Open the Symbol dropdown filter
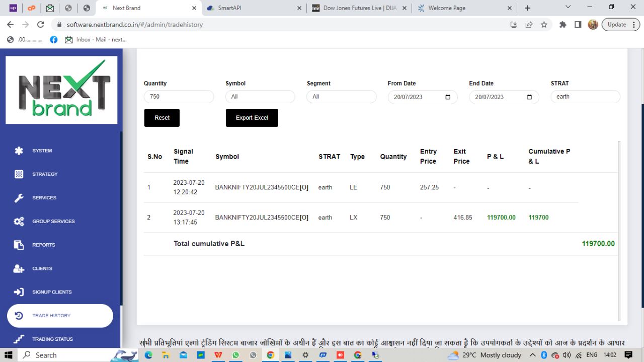The width and height of the screenshot is (644, 362). pos(260,97)
